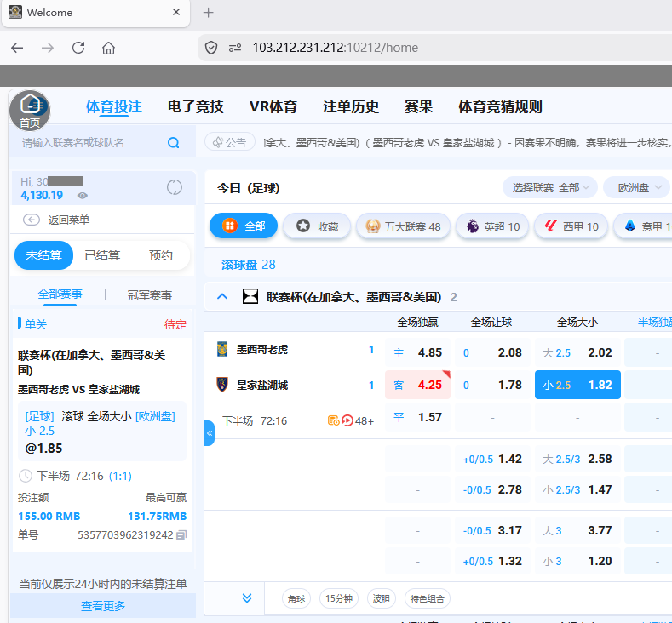Click the 滚球盘 28 section header
672x623 pixels.
[x=248, y=265]
